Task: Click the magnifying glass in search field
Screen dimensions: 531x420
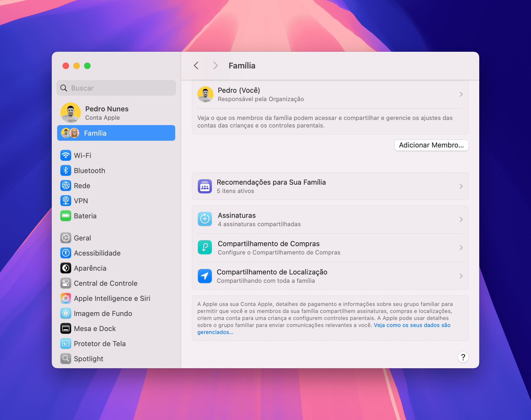Action: 64,88
